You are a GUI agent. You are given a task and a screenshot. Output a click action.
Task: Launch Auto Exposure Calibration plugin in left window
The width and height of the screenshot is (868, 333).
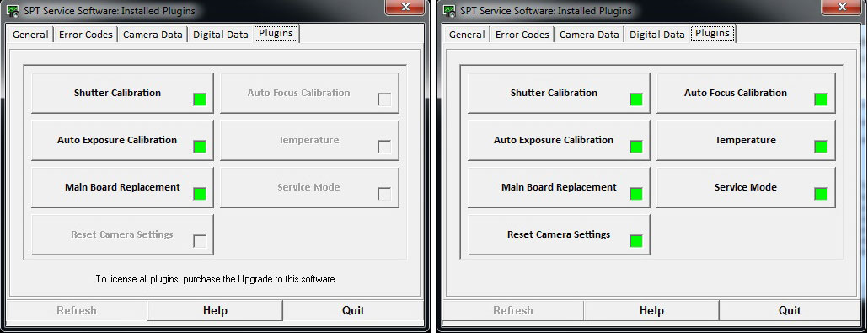(x=122, y=140)
